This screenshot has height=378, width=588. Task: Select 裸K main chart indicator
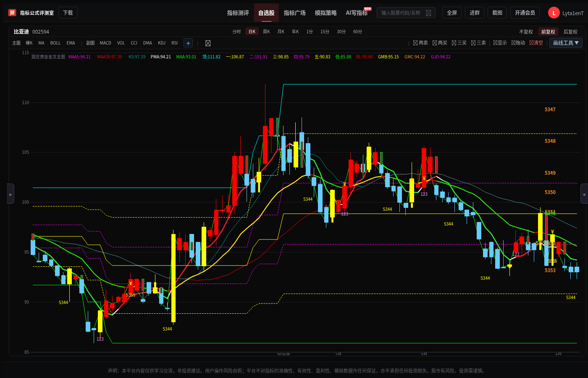click(29, 43)
